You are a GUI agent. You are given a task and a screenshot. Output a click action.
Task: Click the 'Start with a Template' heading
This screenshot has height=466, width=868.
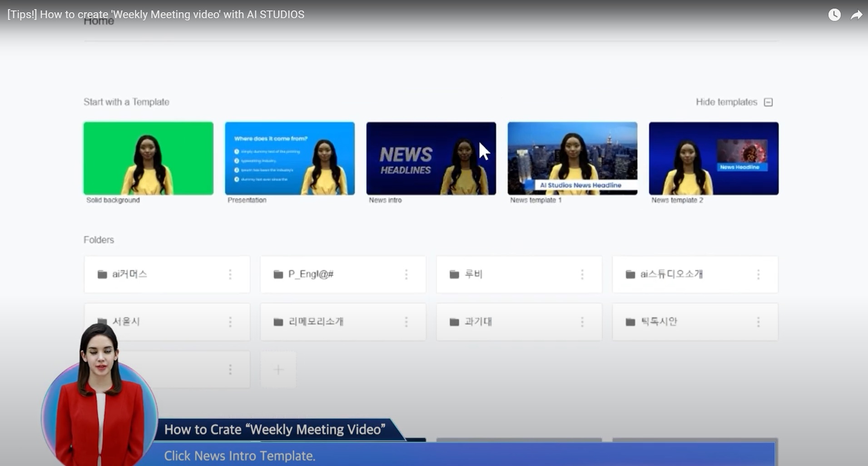[126, 102]
